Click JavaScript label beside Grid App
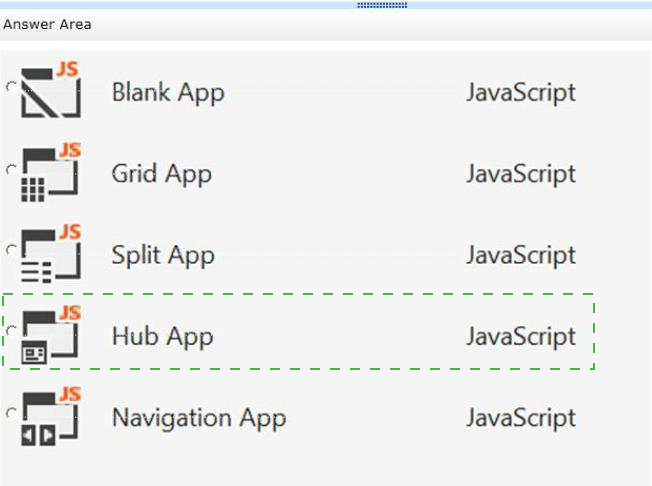 (x=521, y=174)
